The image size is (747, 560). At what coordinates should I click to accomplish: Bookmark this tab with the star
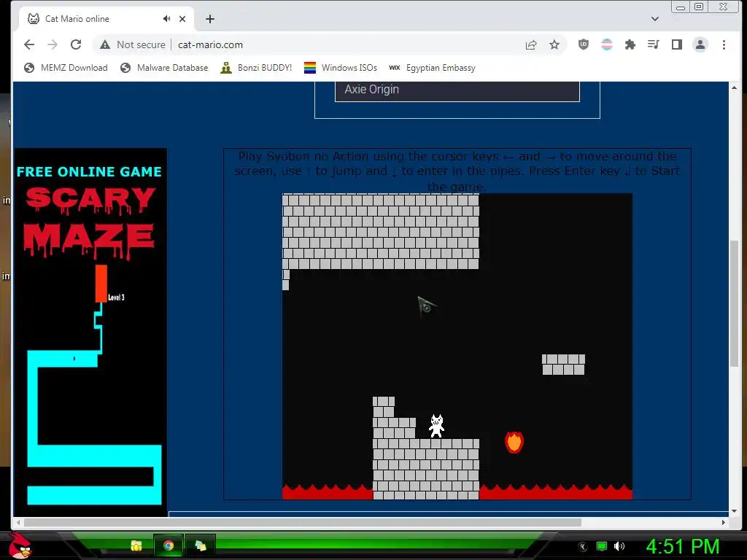point(554,44)
